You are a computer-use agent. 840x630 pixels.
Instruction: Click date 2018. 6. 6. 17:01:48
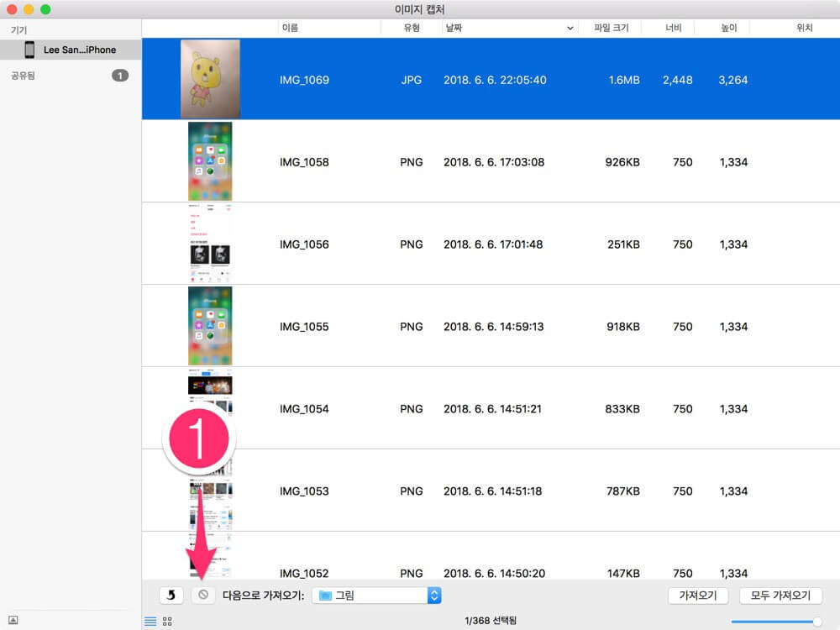493,244
